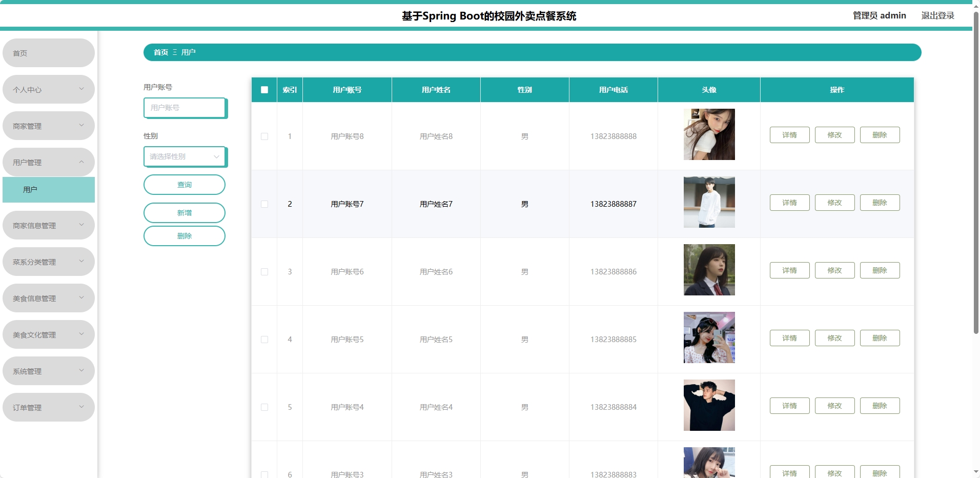Click the 用户账号 column header

coord(347,90)
